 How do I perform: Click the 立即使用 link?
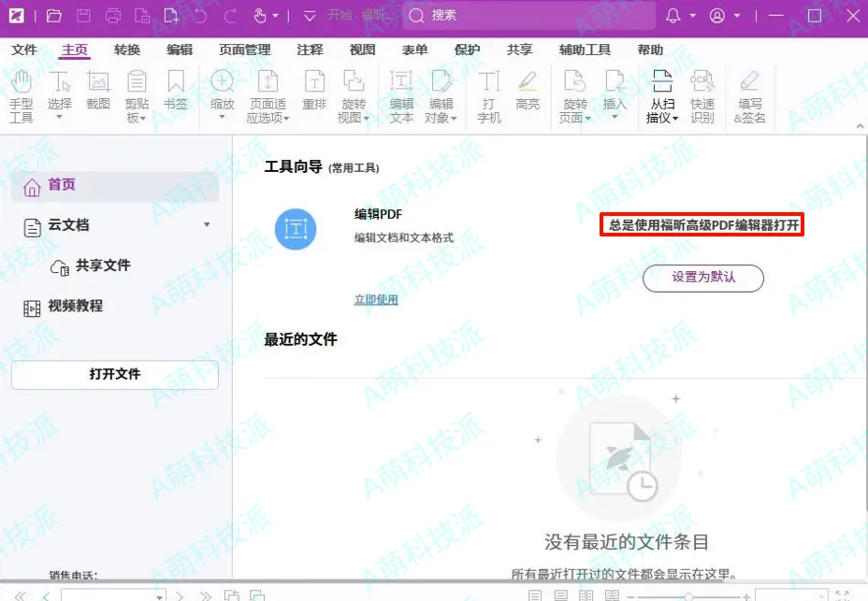376,299
